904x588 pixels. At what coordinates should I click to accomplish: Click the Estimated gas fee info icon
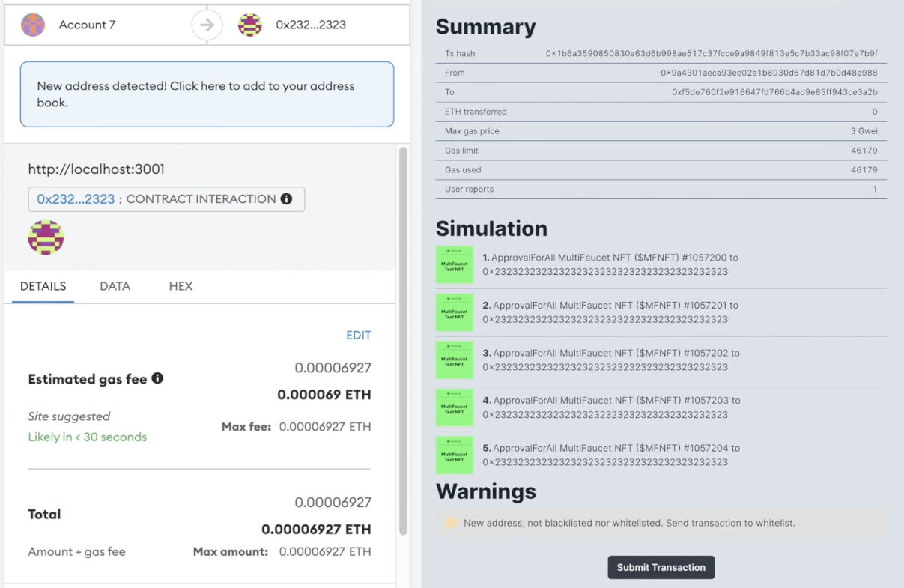coord(157,378)
